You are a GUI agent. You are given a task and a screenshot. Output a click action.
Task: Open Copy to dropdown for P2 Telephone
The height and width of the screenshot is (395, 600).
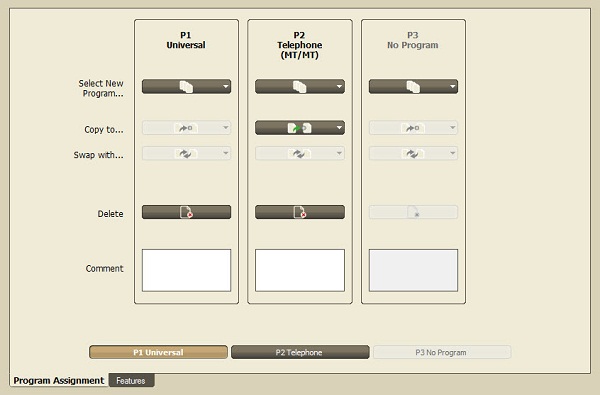click(x=300, y=128)
